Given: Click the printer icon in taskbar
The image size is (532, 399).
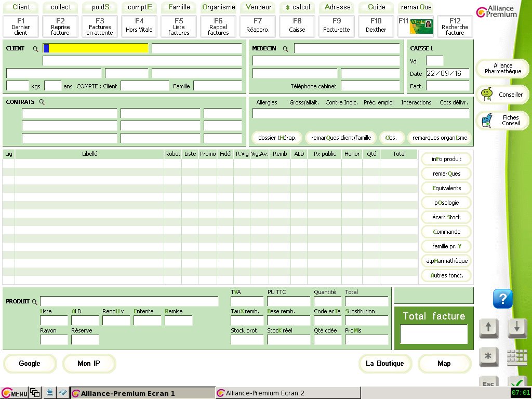Looking at the screenshot, I should coord(50,393).
